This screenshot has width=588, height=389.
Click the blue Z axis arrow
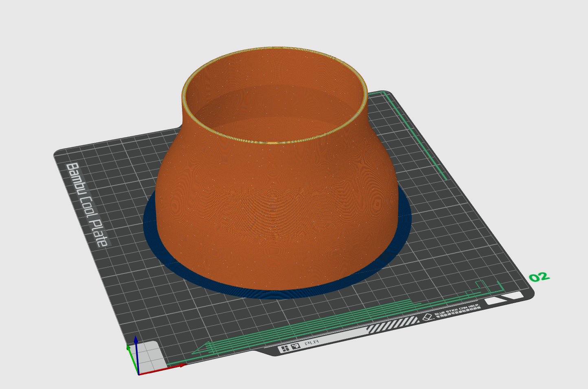click(x=136, y=354)
